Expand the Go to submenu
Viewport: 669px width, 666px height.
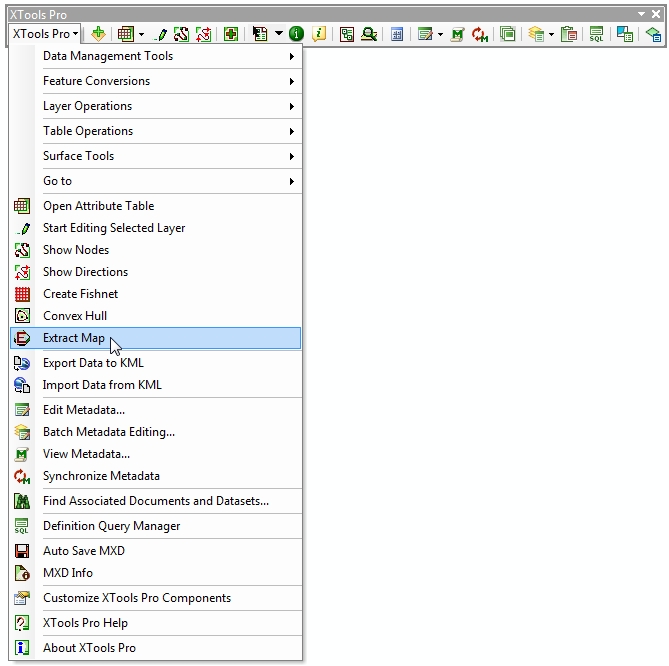pyautogui.click(x=156, y=181)
